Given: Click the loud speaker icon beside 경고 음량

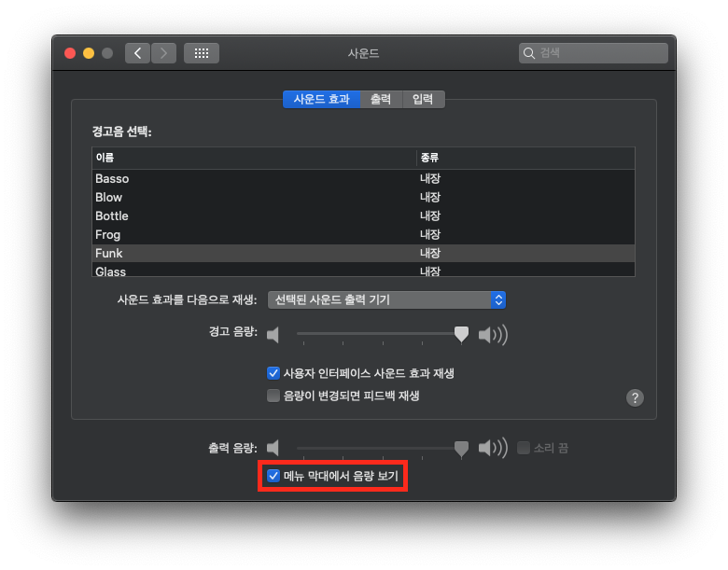Looking at the screenshot, I should pos(493,335).
